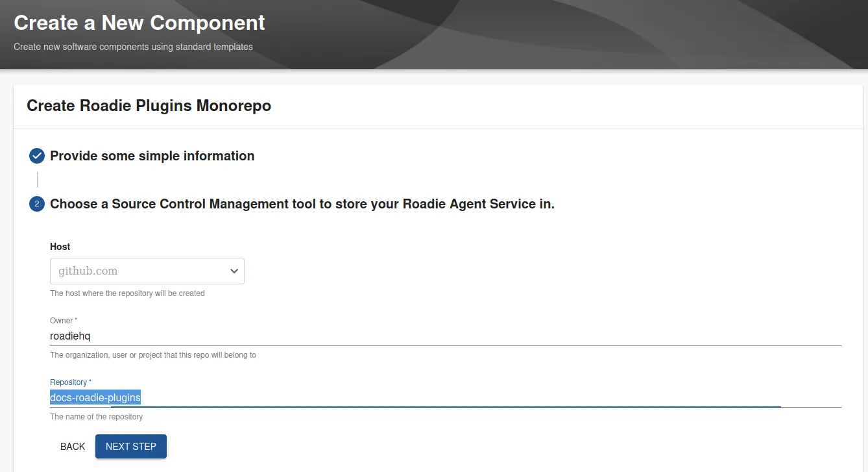Viewport: 868px width, 472px height.
Task: Click the 'Host' field label
Action: point(60,247)
